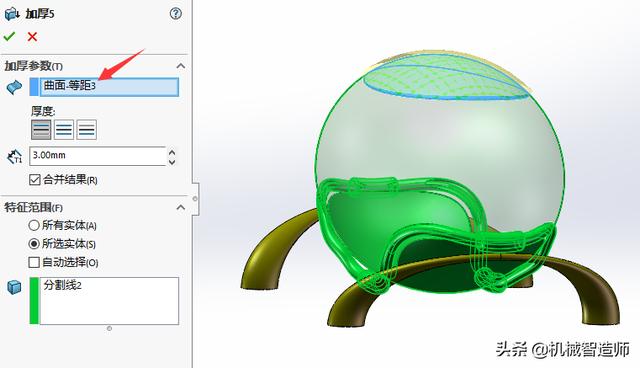Collapse the 特征范围 section
Screen dimensions: 640x368
point(180,208)
